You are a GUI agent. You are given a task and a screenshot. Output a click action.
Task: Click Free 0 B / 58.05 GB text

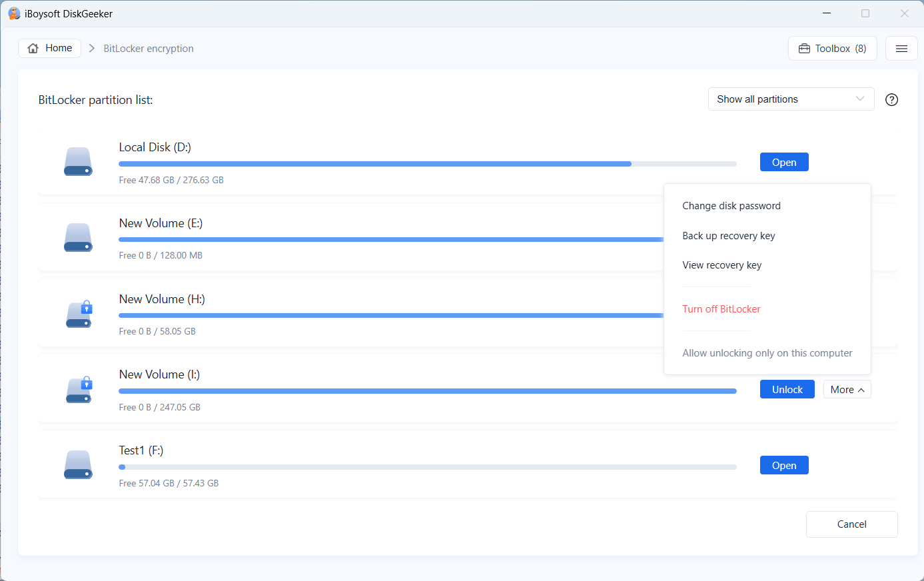(157, 331)
